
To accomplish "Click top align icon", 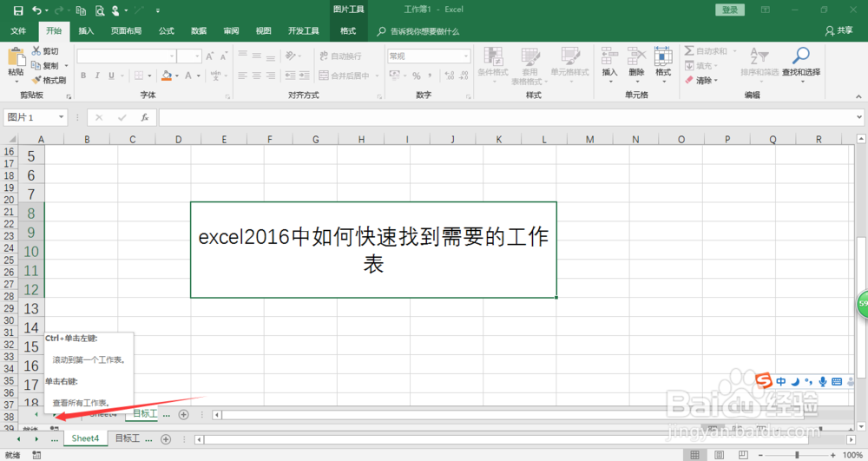I will click(x=242, y=56).
